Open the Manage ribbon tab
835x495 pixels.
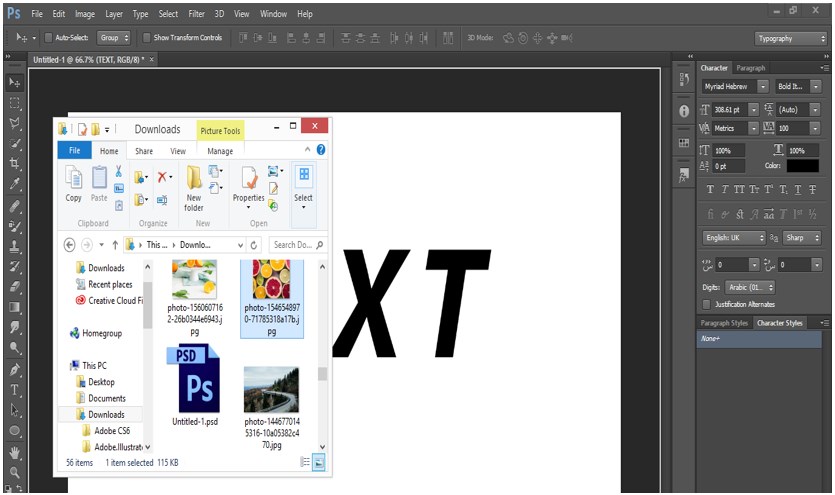220,151
